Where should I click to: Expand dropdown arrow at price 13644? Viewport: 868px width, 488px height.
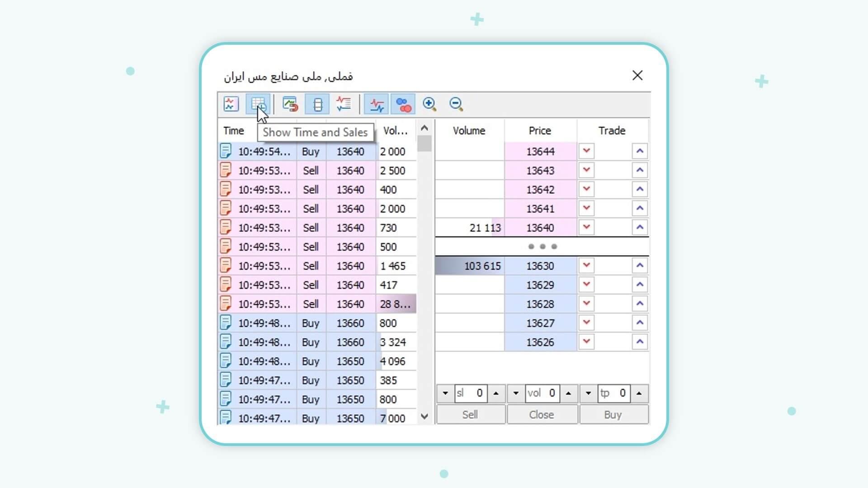point(587,151)
